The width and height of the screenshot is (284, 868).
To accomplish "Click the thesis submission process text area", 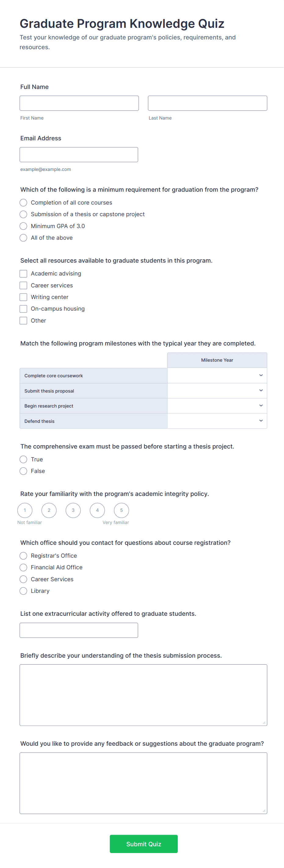I will [x=143, y=695].
